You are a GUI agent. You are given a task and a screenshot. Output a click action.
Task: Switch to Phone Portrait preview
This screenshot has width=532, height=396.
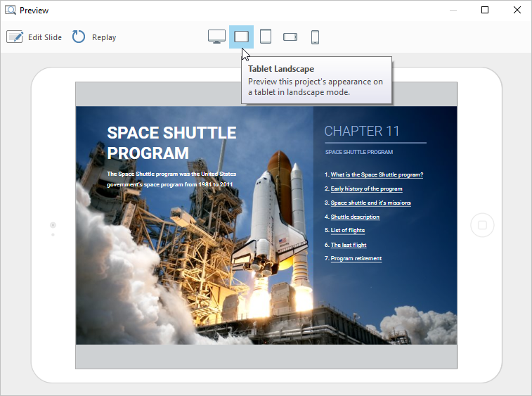(x=315, y=37)
